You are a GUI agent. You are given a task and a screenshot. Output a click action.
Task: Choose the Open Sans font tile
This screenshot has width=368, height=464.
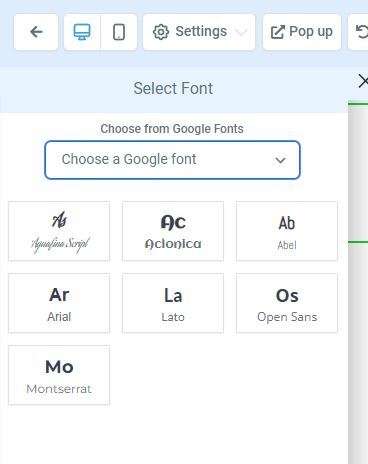point(287,303)
